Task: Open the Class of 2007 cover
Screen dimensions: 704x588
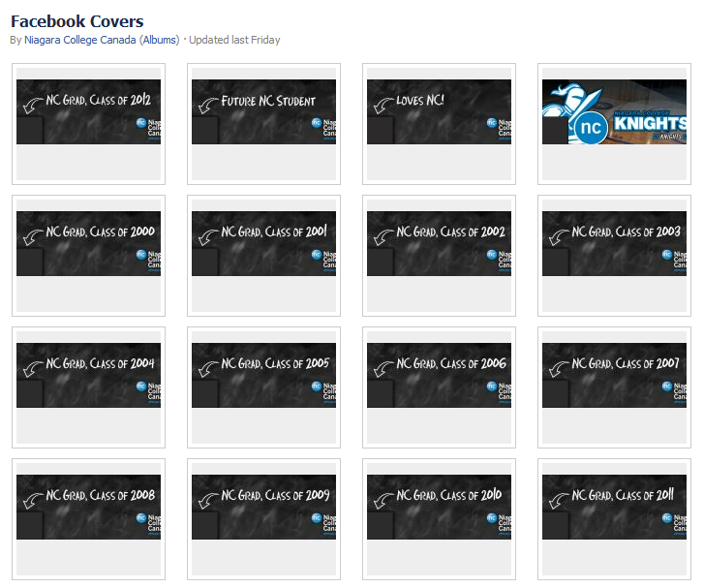Action: click(614, 387)
